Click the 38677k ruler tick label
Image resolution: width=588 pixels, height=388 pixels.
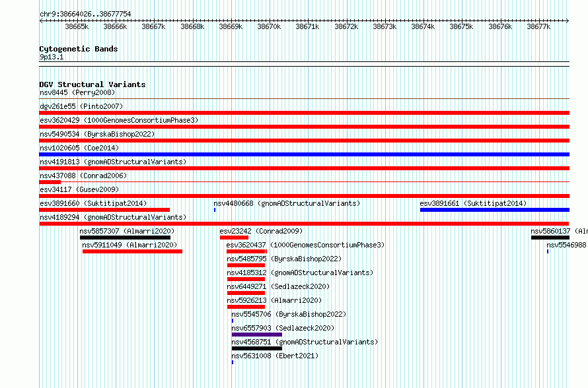(538, 26)
